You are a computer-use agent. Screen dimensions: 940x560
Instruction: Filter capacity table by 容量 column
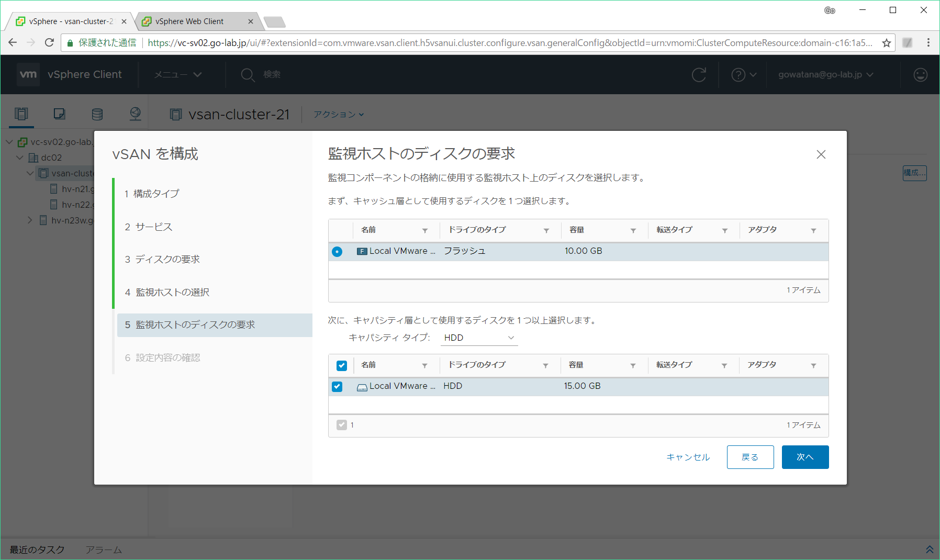click(x=633, y=365)
